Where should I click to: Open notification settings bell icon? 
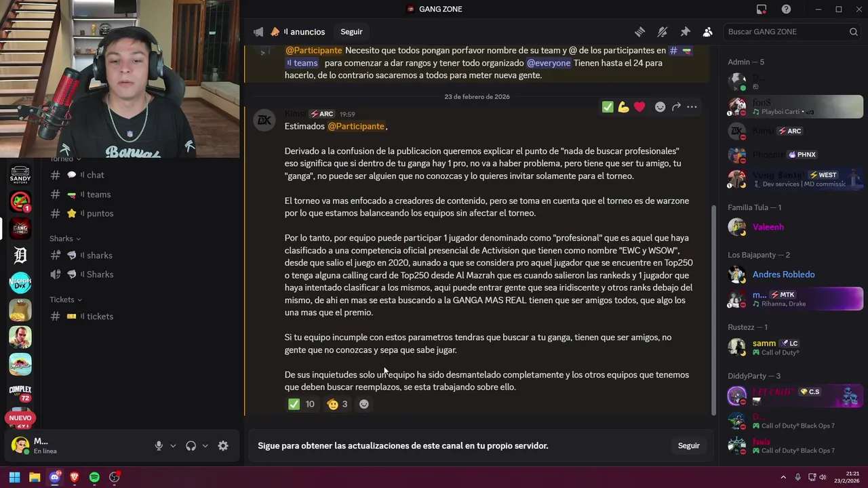point(663,32)
